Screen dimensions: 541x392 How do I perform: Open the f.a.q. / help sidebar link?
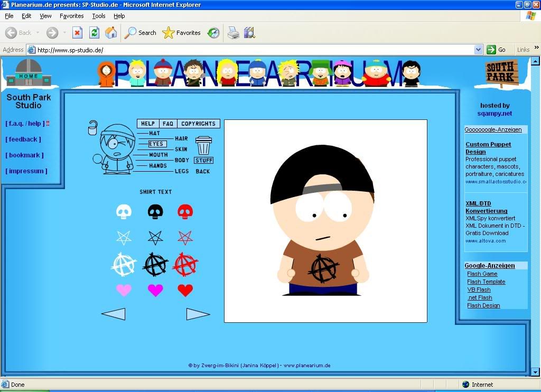[x=25, y=124]
